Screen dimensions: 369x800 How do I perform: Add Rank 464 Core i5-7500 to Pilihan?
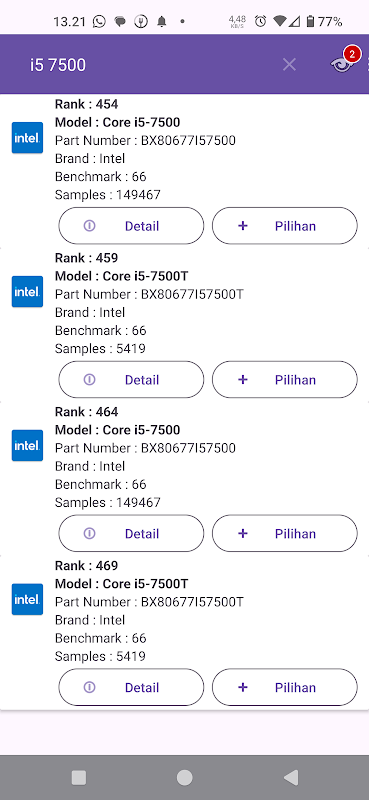click(x=285, y=533)
